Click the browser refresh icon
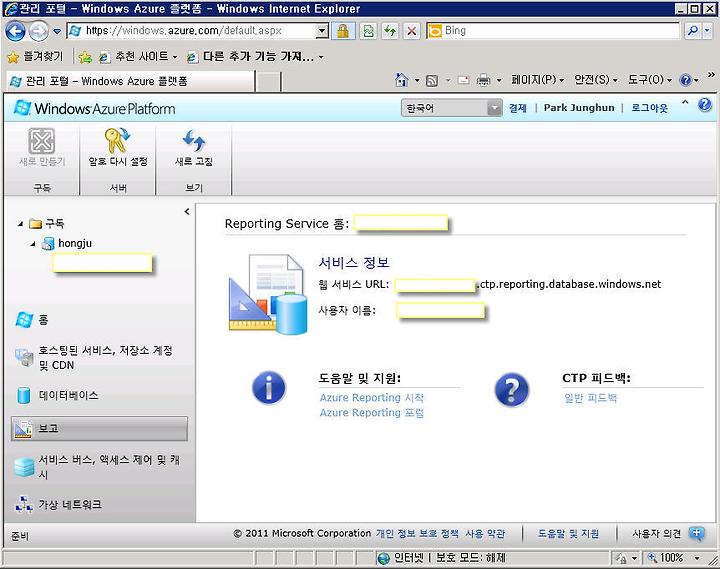 (390, 31)
